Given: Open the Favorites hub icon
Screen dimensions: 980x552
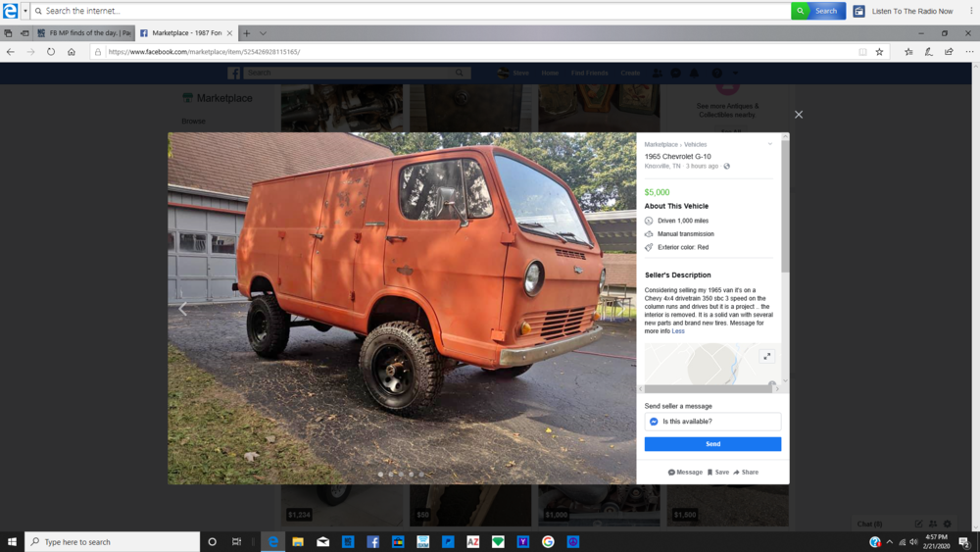Looking at the screenshot, I should point(908,52).
